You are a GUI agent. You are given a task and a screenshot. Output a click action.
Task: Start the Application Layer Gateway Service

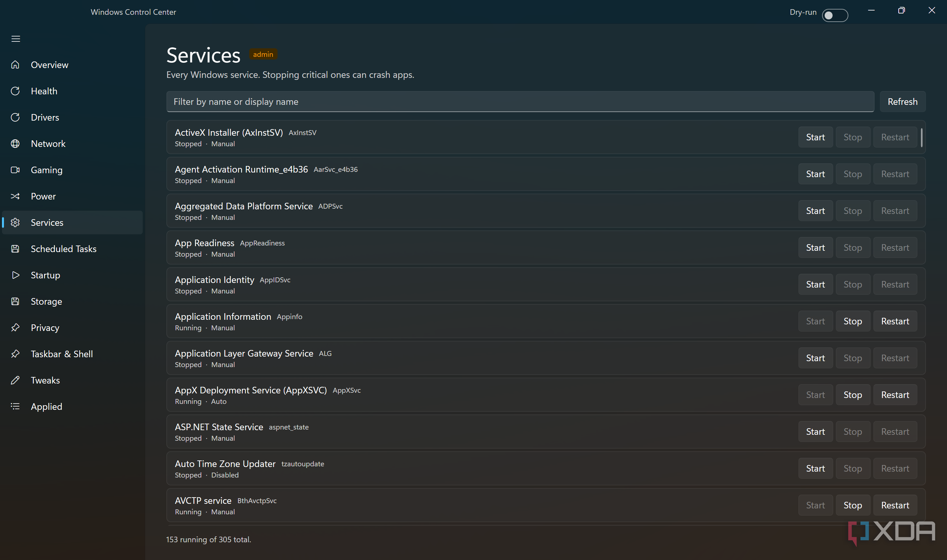[815, 358]
